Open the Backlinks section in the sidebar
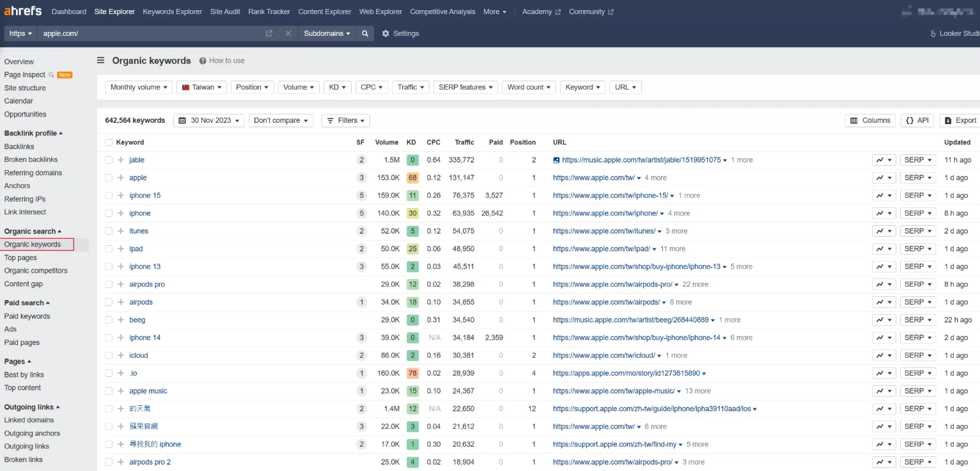This screenshot has height=471, width=980. (x=20, y=146)
